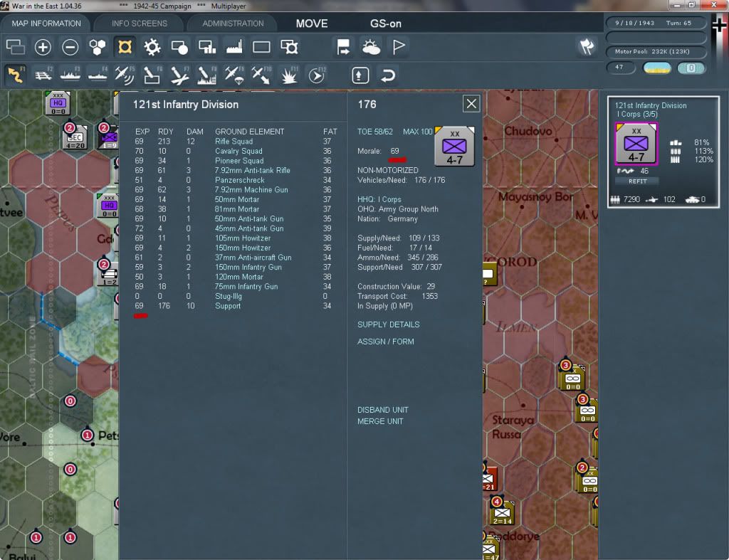Image resolution: width=729 pixels, height=560 pixels.
Task: Select the F9 air transport parachute icon
Action: 234,75
